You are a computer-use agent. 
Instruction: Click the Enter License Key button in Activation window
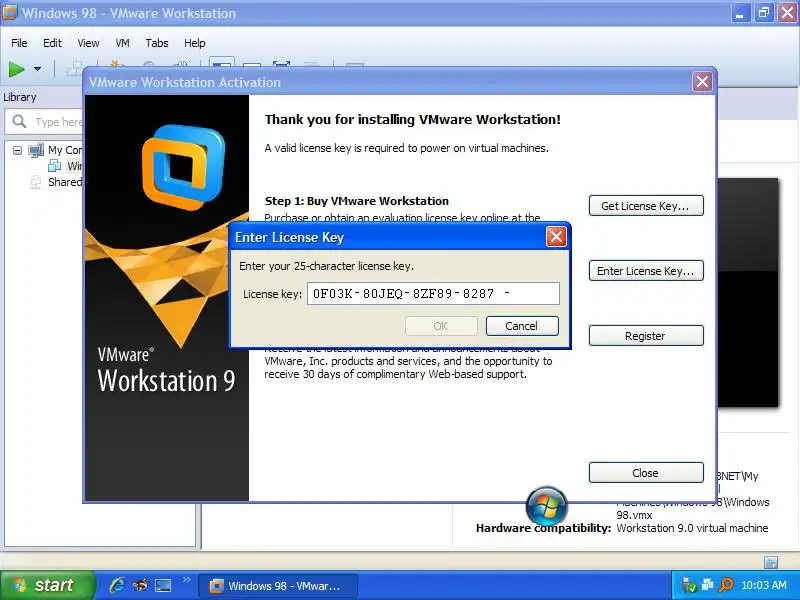(646, 271)
